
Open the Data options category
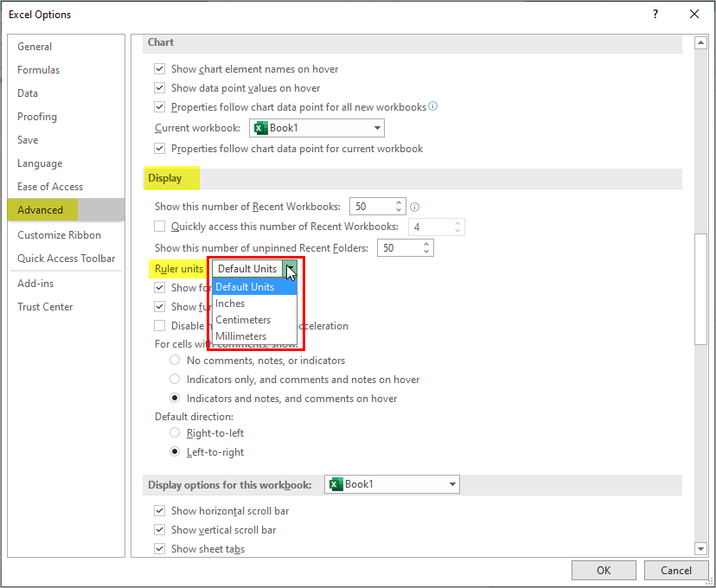[67, 93]
